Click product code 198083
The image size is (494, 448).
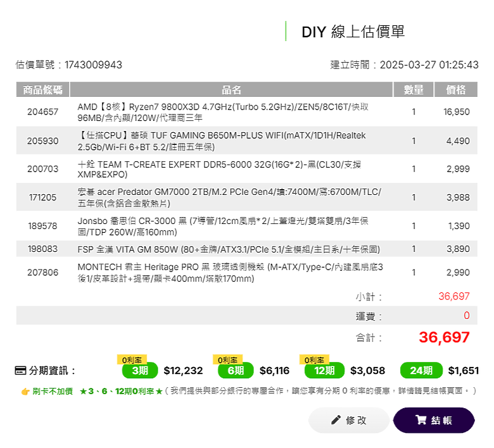43,249
